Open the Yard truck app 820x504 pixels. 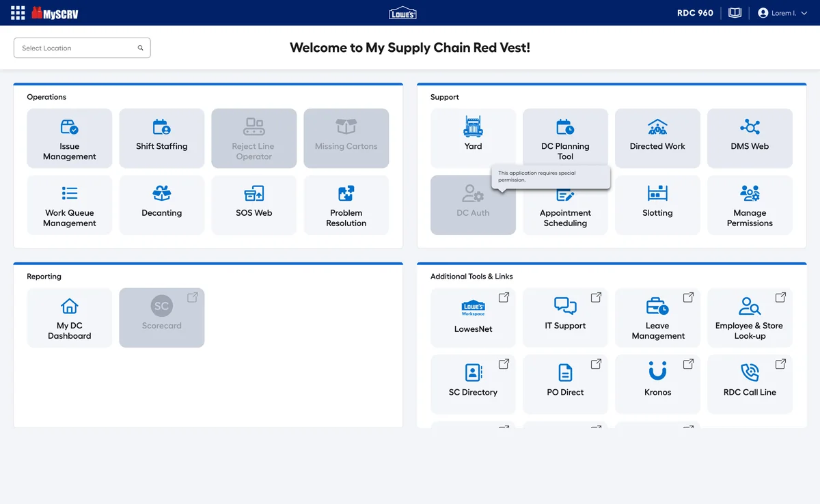(x=473, y=139)
